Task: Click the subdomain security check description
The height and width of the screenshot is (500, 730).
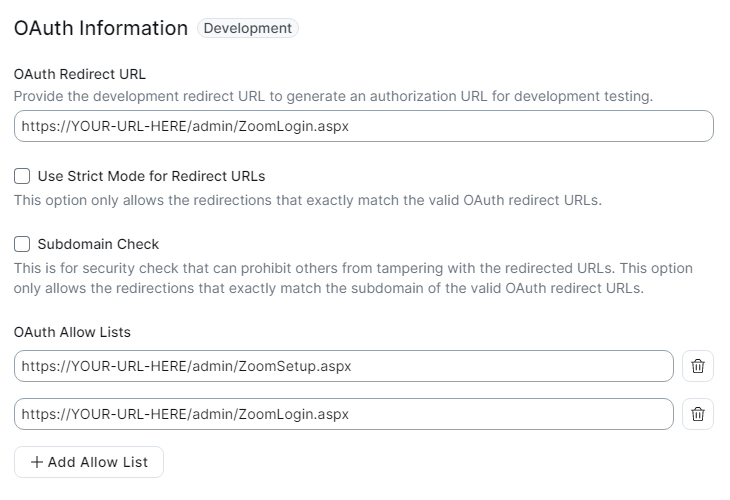Action: pyautogui.click(x=353, y=278)
